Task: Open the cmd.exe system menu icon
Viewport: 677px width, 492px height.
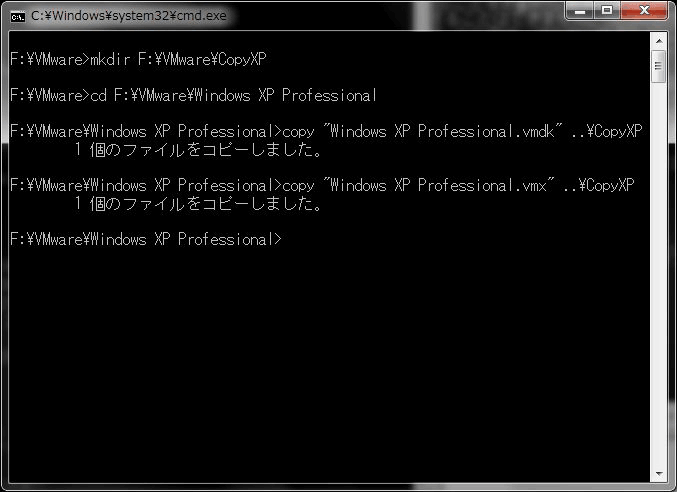Action: pyautogui.click(x=18, y=17)
